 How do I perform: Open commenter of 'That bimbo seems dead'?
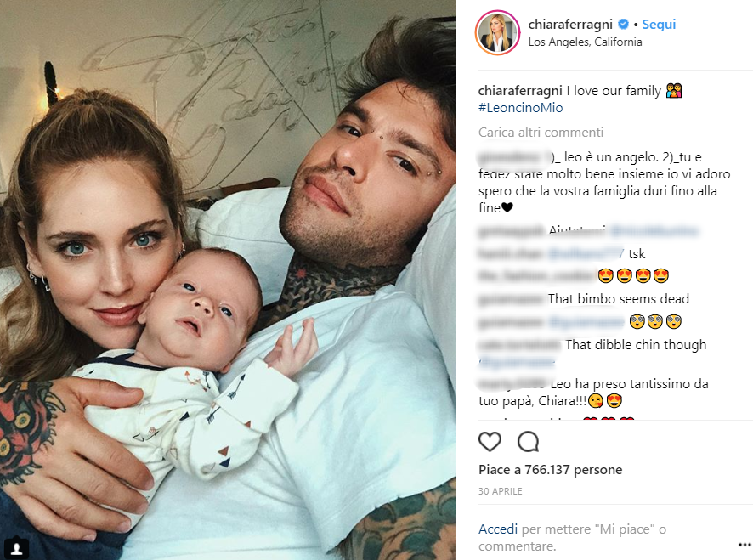[x=511, y=299]
